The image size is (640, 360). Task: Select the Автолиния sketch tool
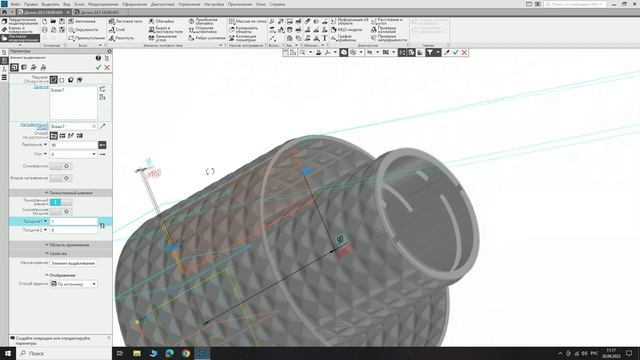tap(82, 21)
